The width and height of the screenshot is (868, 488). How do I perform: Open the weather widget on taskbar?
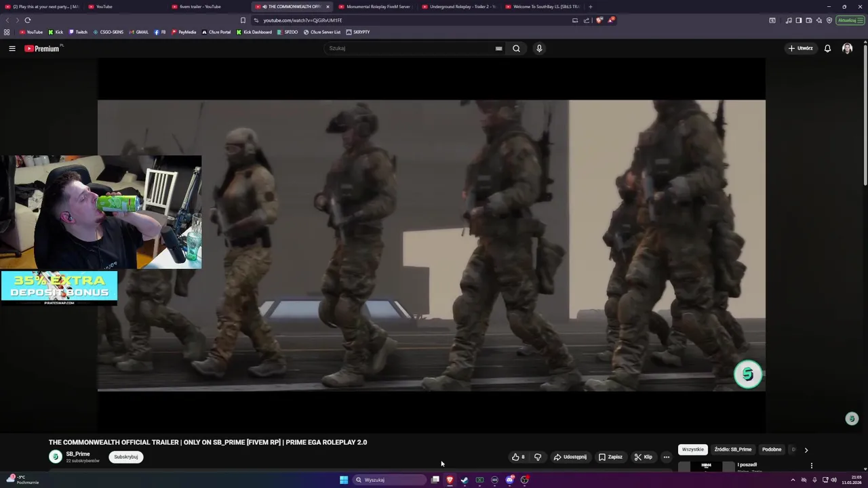(x=22, y=480)
